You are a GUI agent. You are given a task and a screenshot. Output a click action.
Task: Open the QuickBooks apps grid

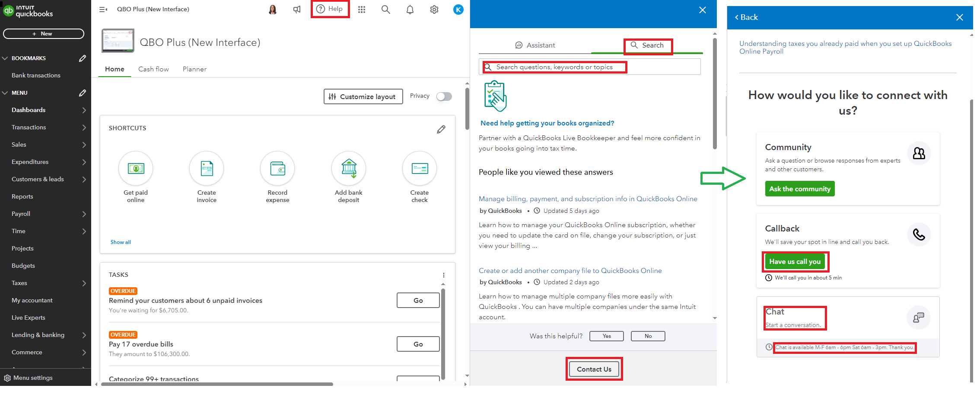[x=362, y=9]
